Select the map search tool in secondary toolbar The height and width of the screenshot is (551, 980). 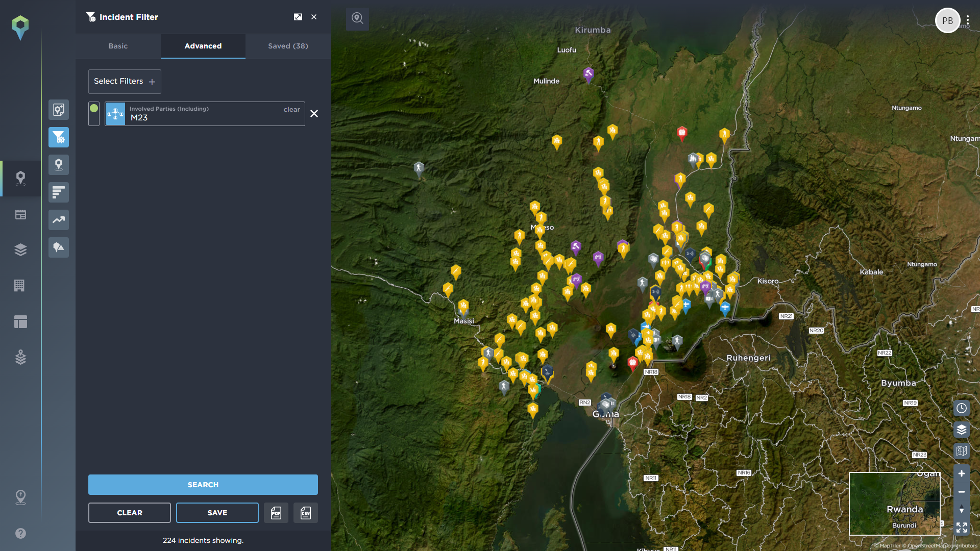tap(59, 110)
